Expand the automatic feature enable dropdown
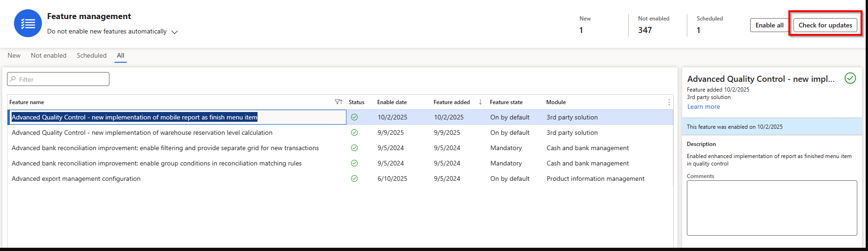This screenshot has height=251, width=868. pos(175,32)
